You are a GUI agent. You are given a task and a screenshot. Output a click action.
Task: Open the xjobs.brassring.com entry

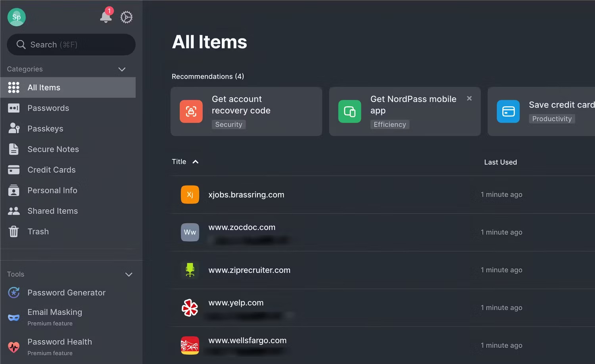coord(383,195)
